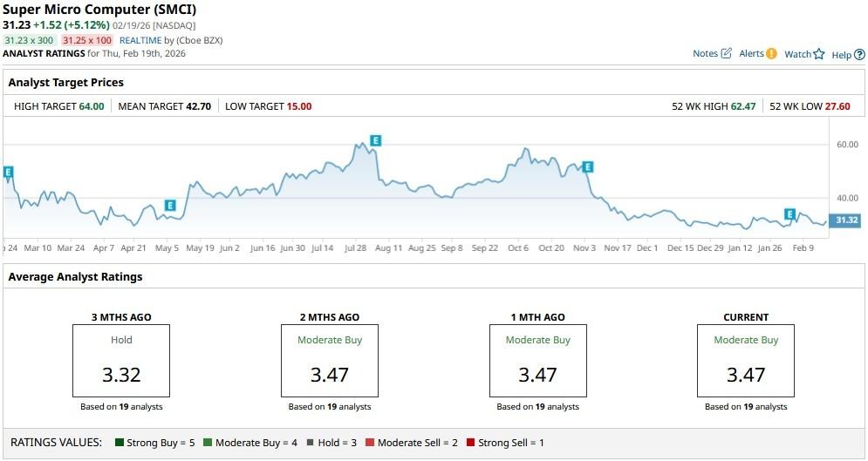Image resolution: width=868 pixels, height=461 pixels.
Task: Click the earnings marker near Feb 24
Action: tap(8, 172)
